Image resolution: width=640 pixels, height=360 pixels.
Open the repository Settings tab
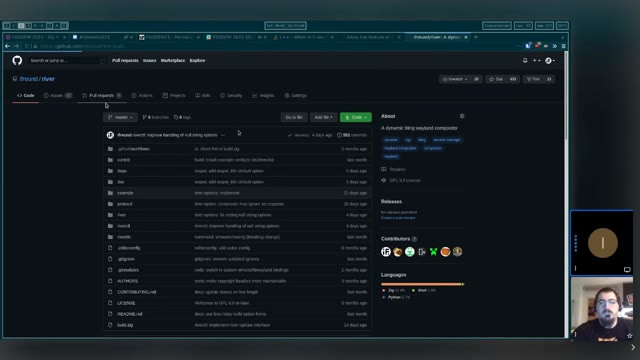tap(296, 96)
